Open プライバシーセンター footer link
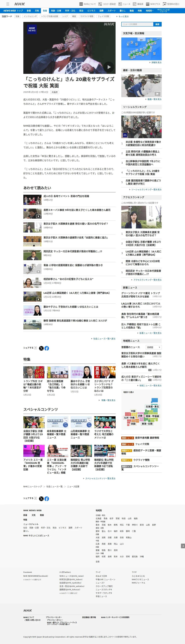 [x=54, y=617]
